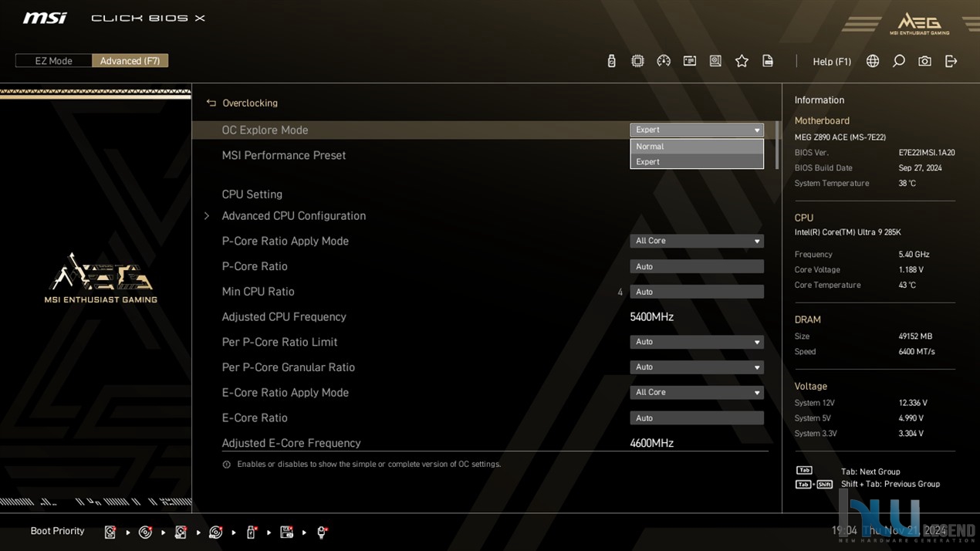Switch to EZ Mode
The height and width of the screenshot is (551, 980).
tap(53, 61)
